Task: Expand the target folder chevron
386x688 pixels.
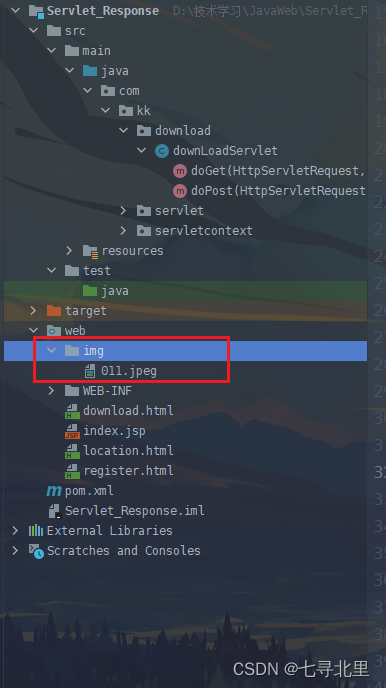Action: (34, 311)
